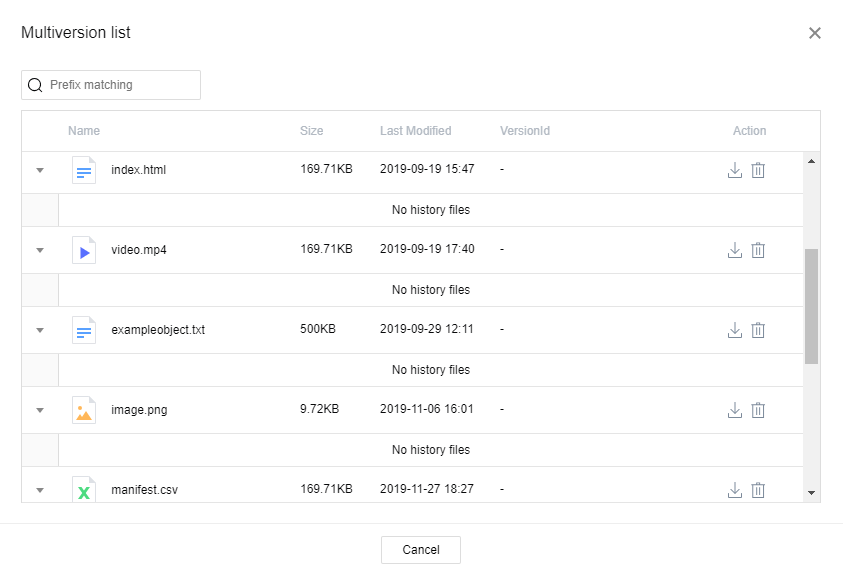This screenshot has width=843, height=574.
Task: Collapse the video.mp4 history row
Action: coord(40,250)
